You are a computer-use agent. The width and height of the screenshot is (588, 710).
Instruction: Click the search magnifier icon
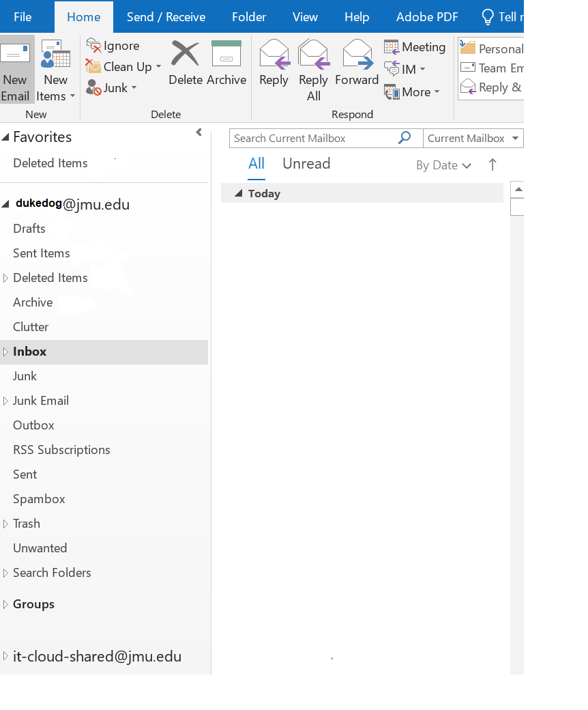click(405, 138)
